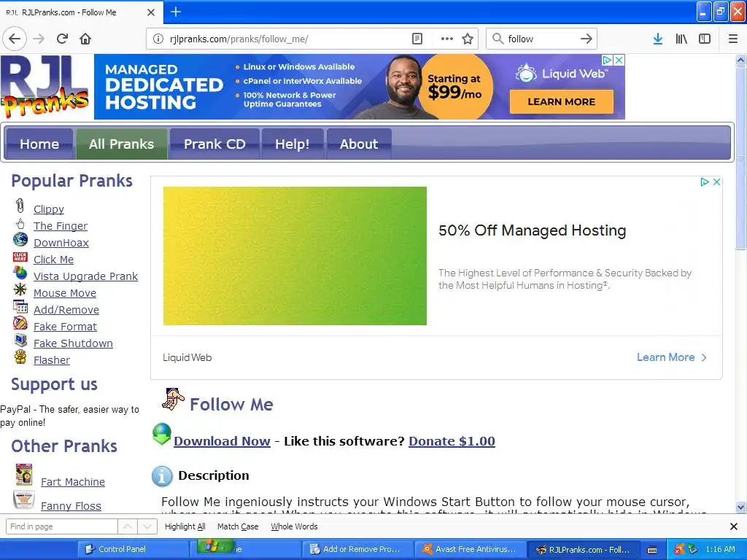Switch to Avast Free Antivirus taskbar button
Screen dimensions: 747x560
click(471, 549)
